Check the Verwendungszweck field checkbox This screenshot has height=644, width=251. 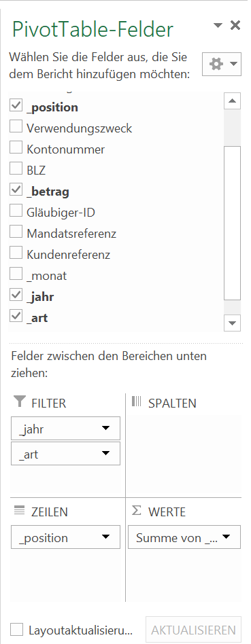click(16, 126)
